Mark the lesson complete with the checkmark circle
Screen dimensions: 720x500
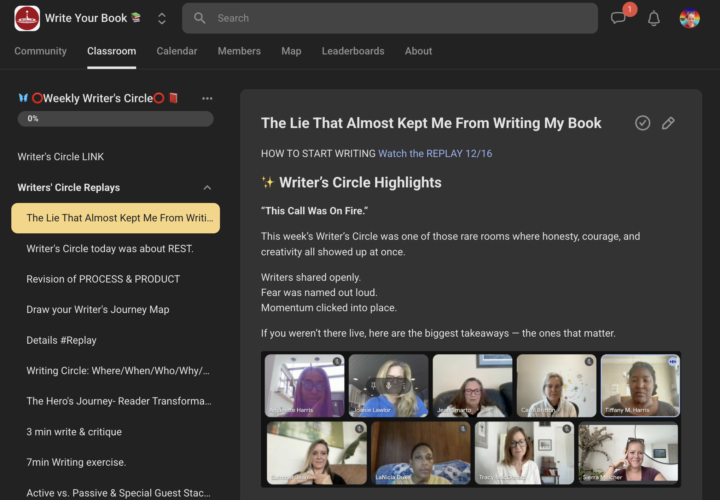642,123
